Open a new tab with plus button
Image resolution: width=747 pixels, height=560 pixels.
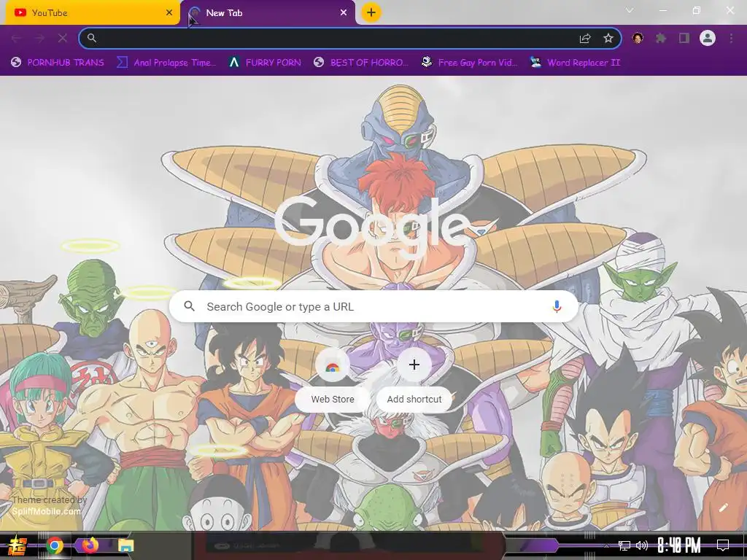point(371,12)
